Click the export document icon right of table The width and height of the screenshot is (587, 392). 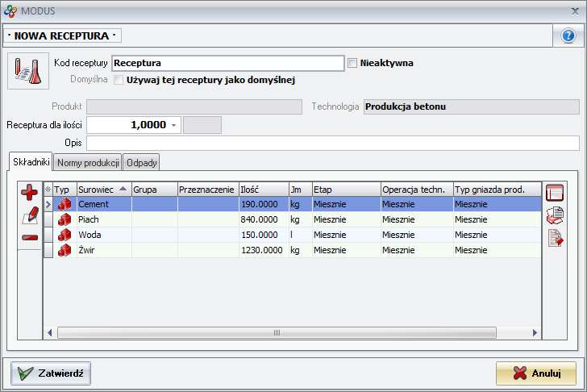pyautogui.click(x=555, y=237)
